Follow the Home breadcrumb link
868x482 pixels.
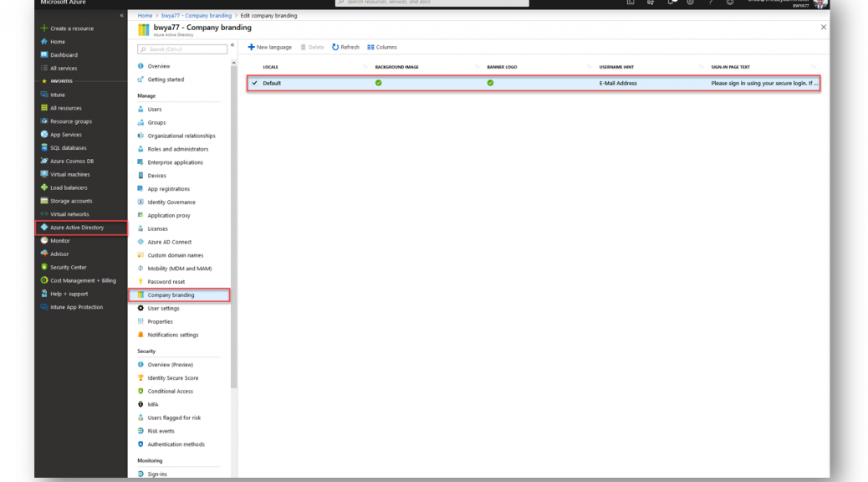[x=145, y=16]
